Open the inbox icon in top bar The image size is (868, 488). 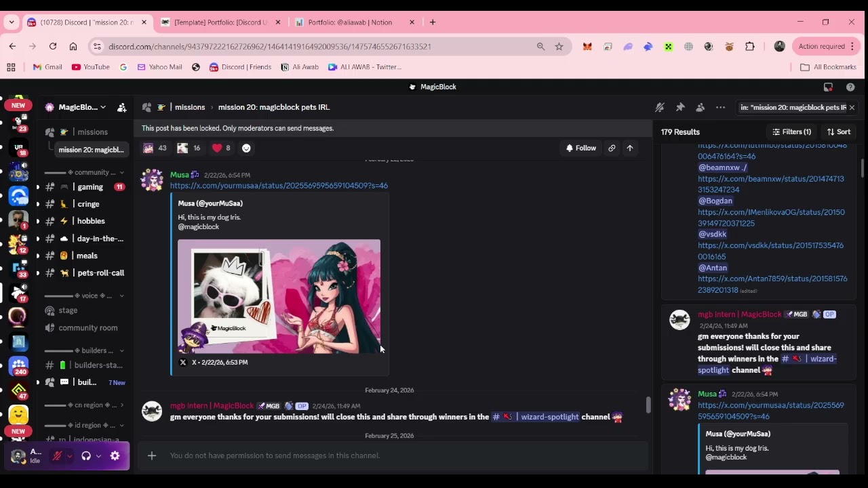coord(828,87)
